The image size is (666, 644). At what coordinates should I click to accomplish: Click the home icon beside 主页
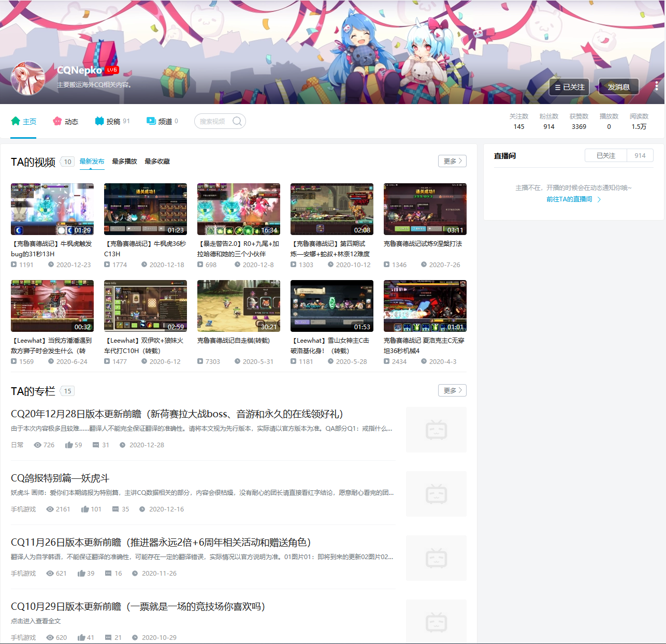(16, 121)
